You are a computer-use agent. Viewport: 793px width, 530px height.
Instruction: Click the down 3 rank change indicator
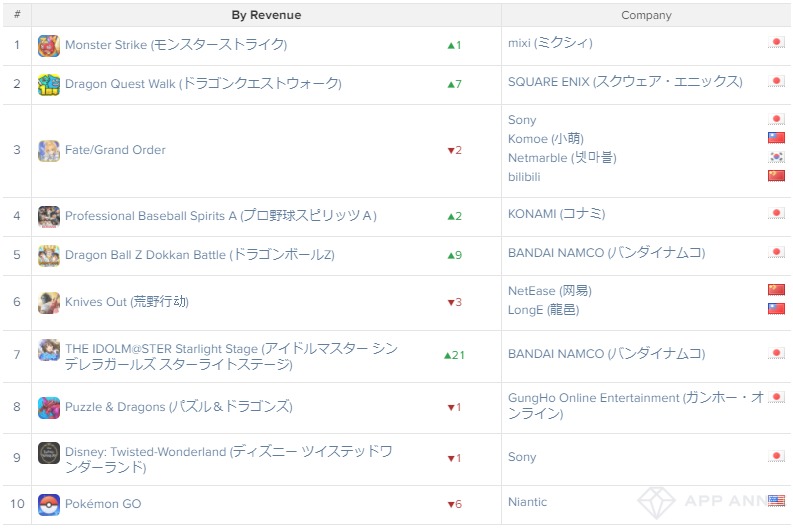click(x=455, y=302)
